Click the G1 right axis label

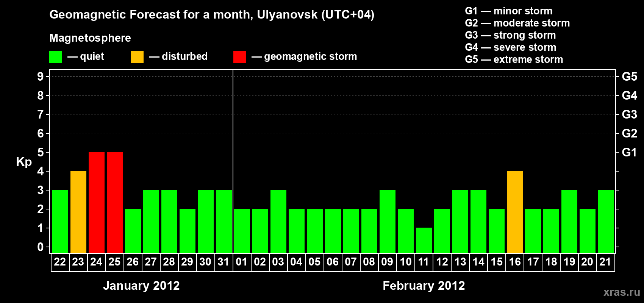coord(630,152)
